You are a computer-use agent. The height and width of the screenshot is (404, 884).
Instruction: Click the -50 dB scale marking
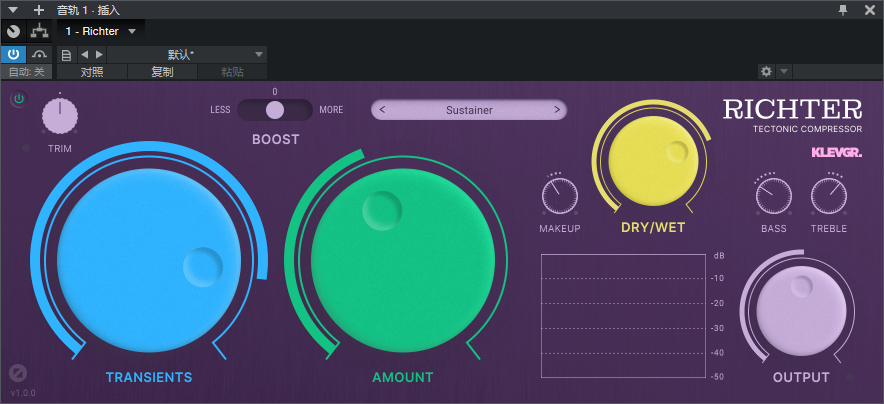717,377
